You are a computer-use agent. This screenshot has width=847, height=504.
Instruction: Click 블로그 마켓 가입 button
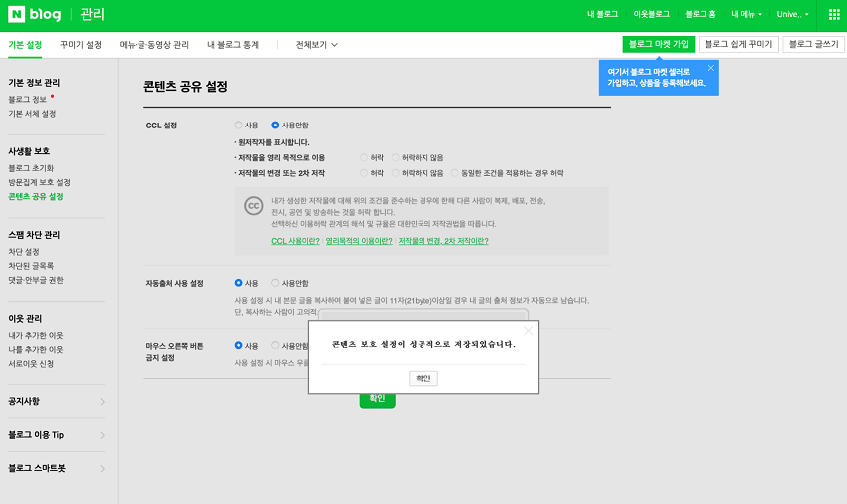coord(658,44)
